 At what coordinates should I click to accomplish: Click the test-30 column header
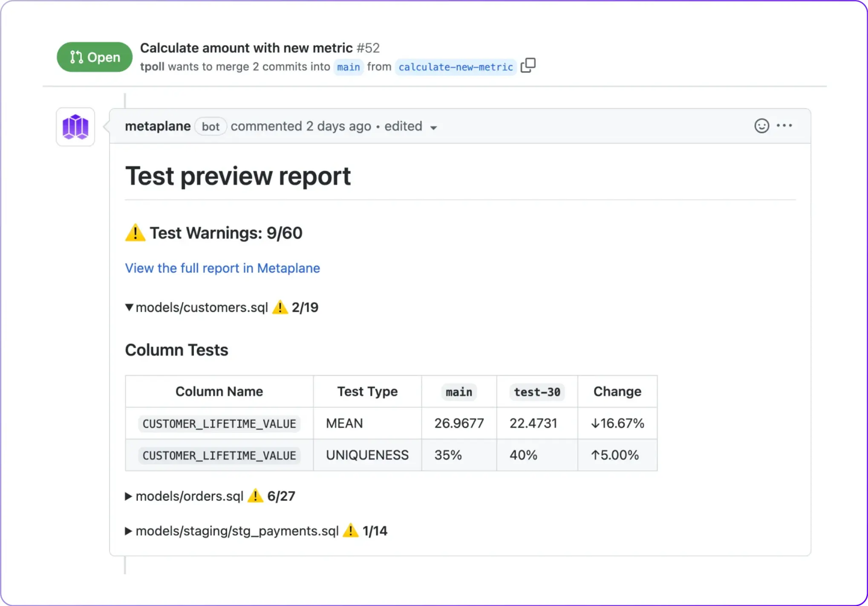[536, 391]
